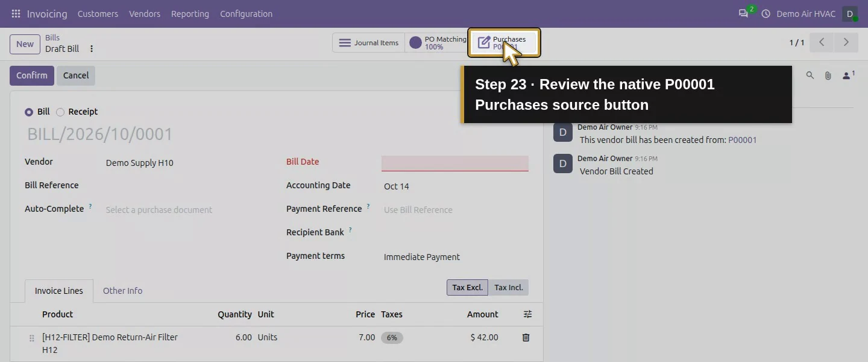This screenshot has width=868, height=362.
Task: Click the 6% tax tag
Action: [x=392, y=338]
